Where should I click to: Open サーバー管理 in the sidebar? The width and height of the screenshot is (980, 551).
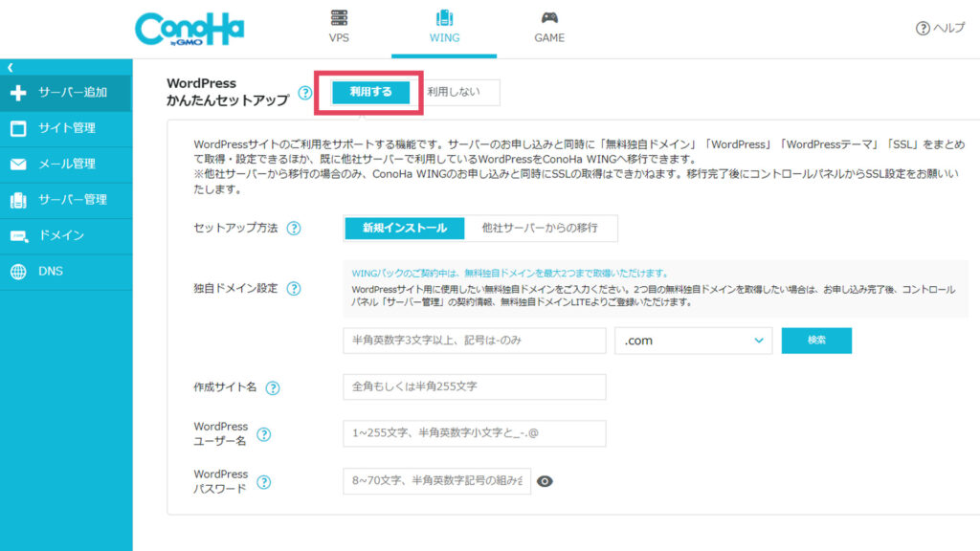66,200
